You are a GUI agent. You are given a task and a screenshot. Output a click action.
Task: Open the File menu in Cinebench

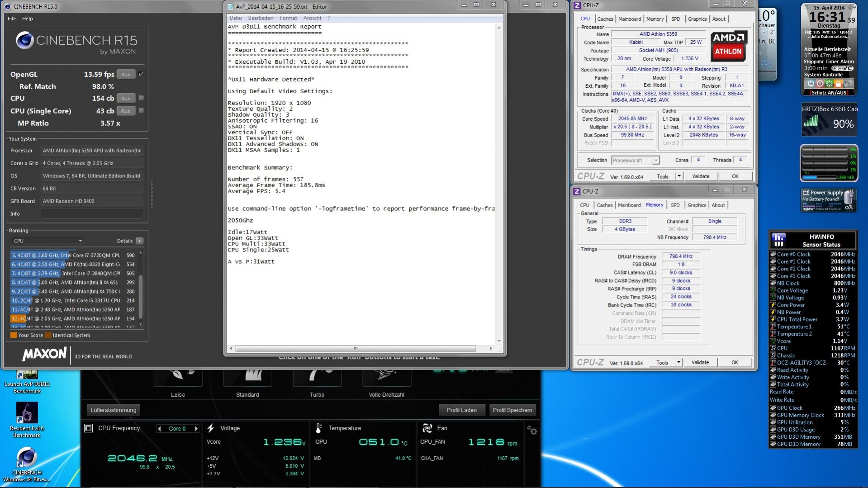[x=12, y=19]
